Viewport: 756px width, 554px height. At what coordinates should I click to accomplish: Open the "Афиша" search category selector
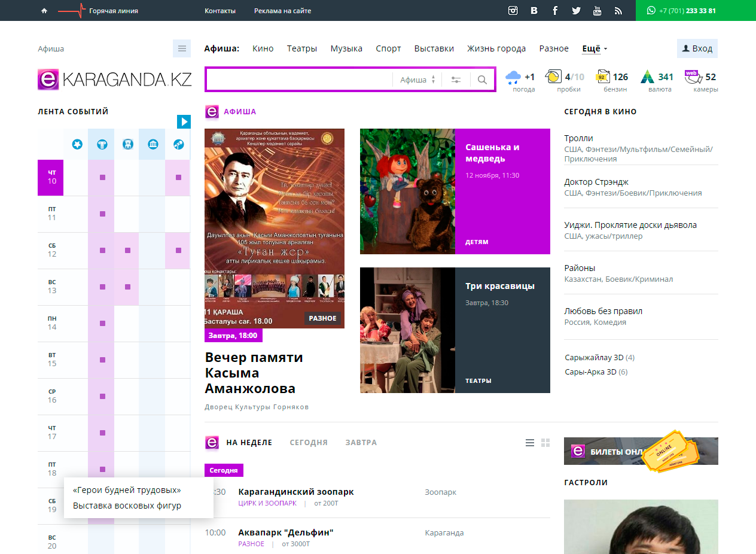click(x=417, y=80)
